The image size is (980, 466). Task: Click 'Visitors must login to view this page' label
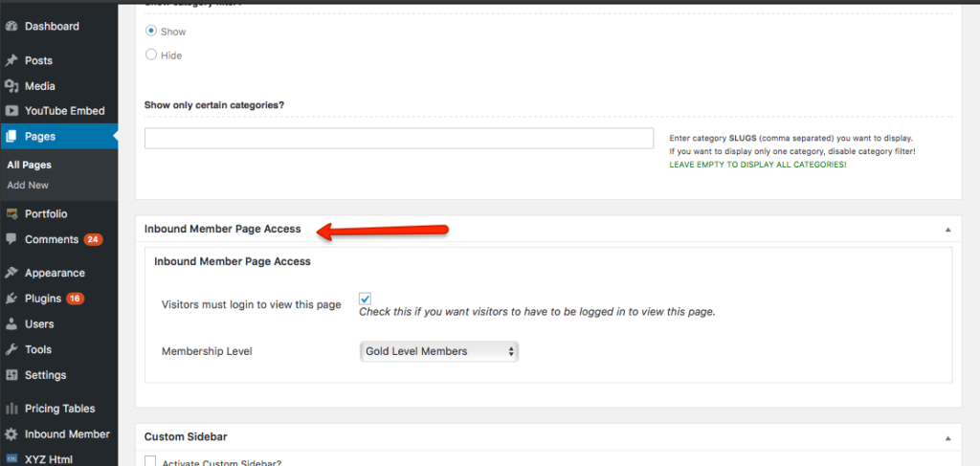[x=252, y=305]
